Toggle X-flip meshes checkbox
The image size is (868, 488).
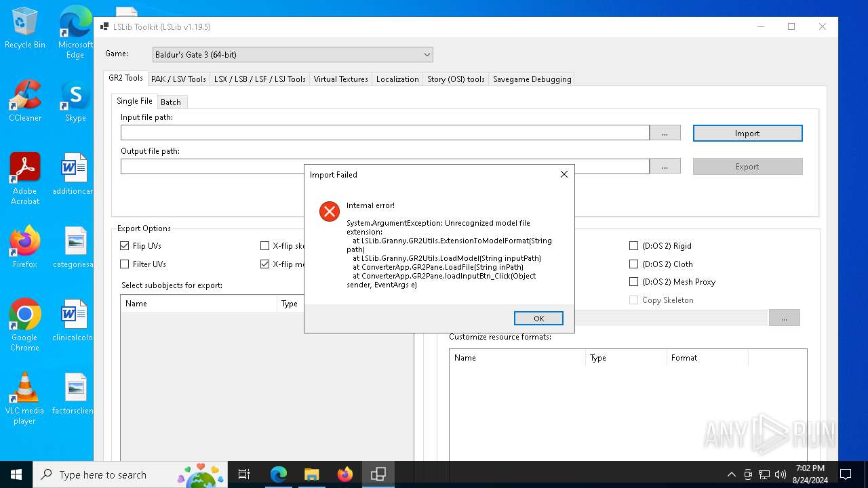click(x=265, y=264)
